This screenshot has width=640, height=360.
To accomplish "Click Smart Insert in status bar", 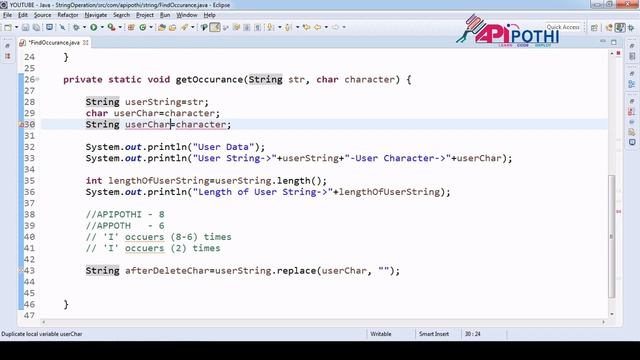I will (x=434, y=334).
